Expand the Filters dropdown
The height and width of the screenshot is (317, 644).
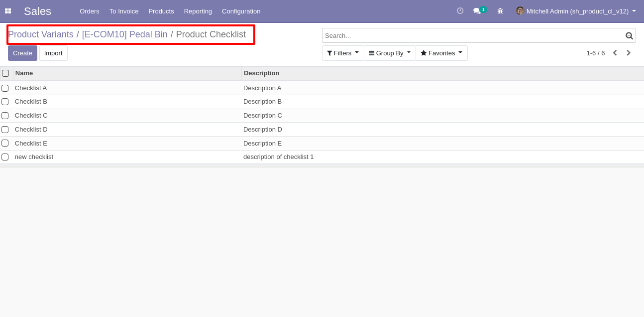[x=343, y=53]
